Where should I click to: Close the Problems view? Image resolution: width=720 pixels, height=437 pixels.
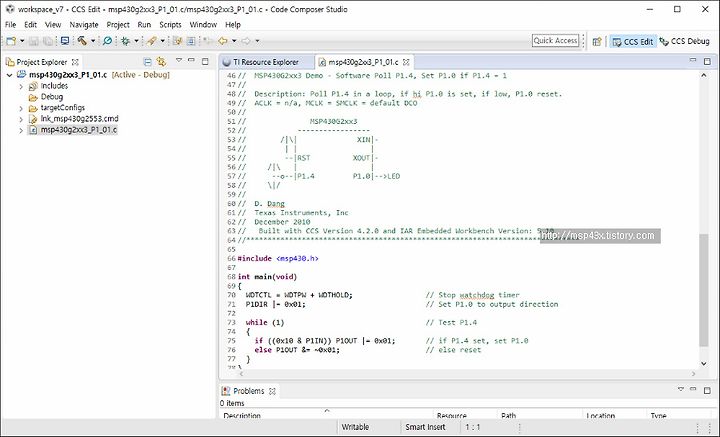[272, 391]
